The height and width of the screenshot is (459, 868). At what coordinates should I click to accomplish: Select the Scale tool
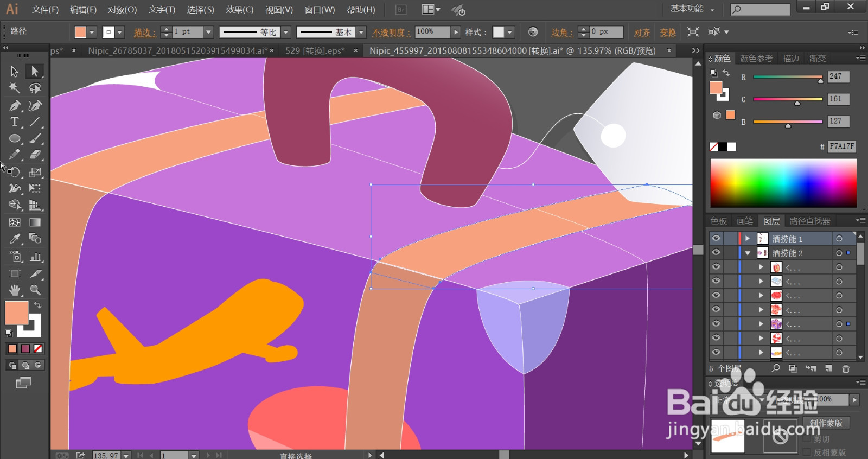tap(35, 172)
